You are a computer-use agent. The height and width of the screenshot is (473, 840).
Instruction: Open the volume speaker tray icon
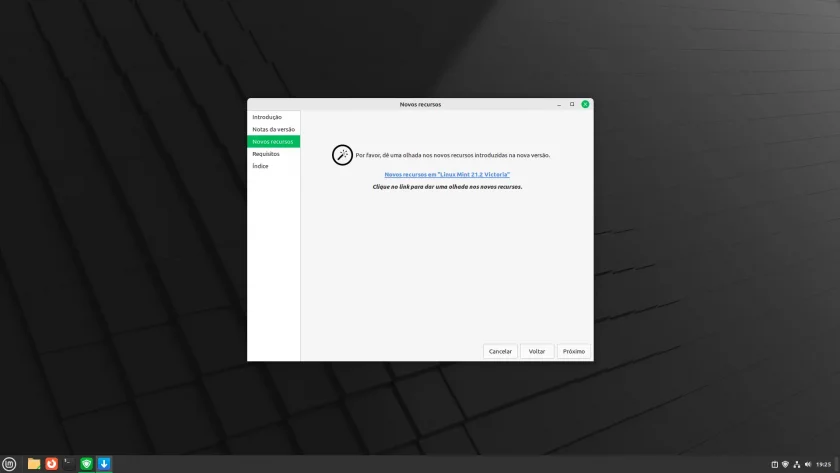[808, 464]
